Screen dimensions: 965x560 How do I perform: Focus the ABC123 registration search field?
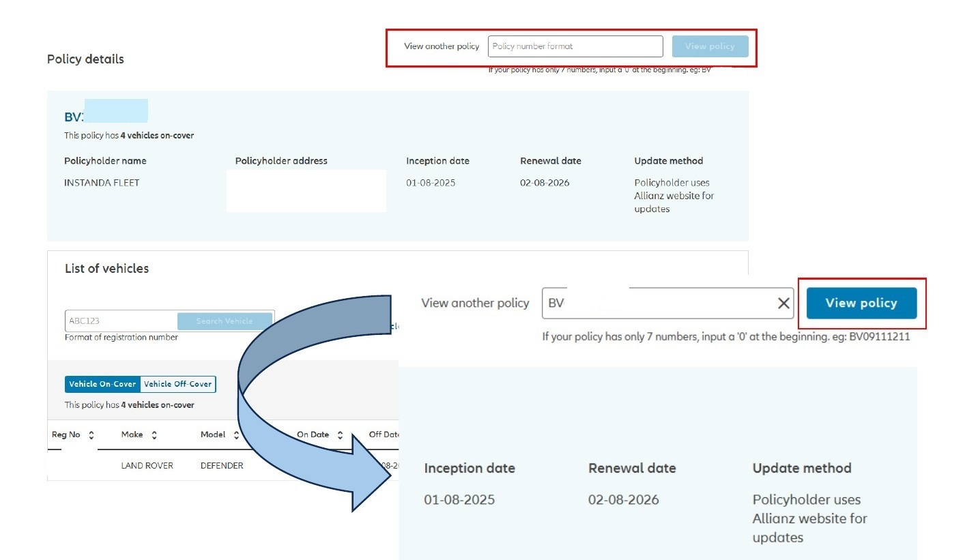pyautogui.click(x=121, y=321)
